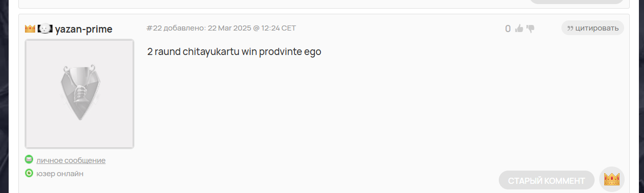Click the thumbs up icon on comment #22
This screenshot has height=193, width=644.
[x=519, y=29]
